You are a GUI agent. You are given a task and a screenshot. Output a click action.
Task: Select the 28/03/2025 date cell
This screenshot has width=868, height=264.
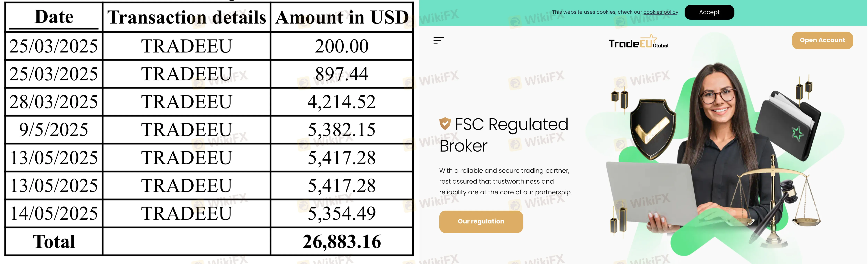(54, 102)
